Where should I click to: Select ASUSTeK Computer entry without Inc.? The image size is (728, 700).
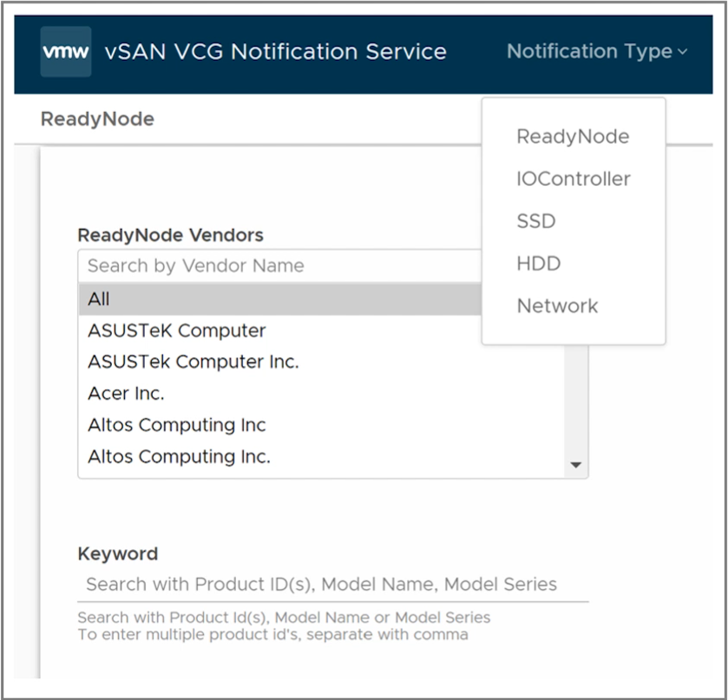click(176, 330)
